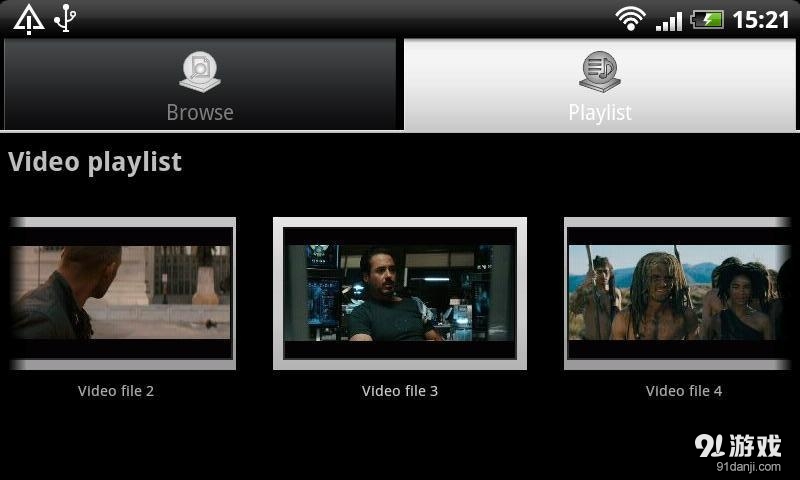This screenshot has height=480, width=800.
Task: Tap the battery charging icon
Action: tap(707, 20)
